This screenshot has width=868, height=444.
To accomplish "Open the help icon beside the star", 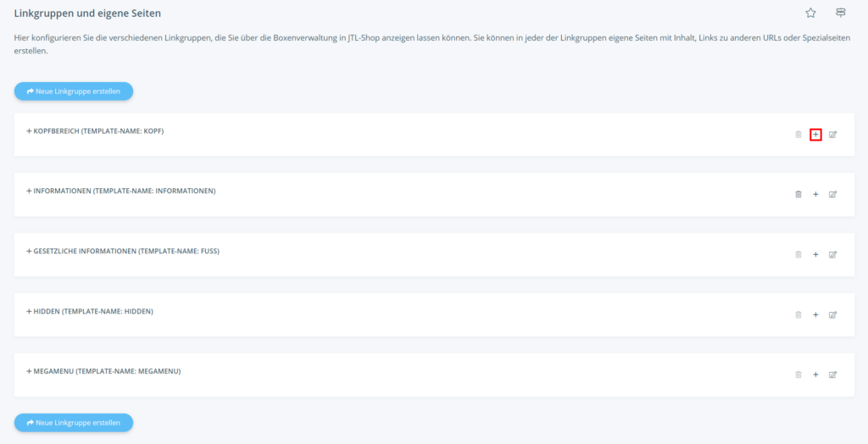I will pos(841,13).
